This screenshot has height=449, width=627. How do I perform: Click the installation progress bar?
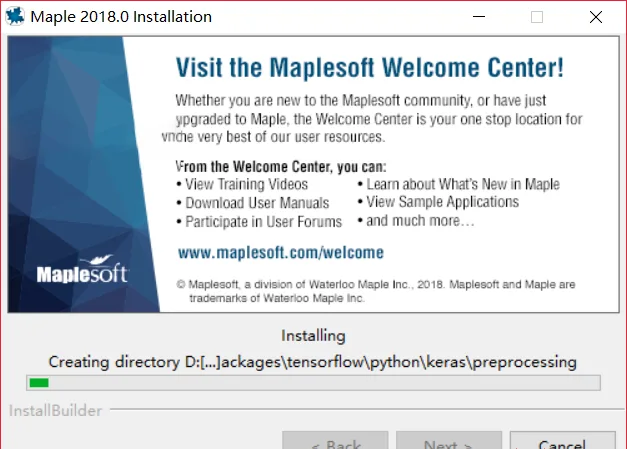tap(314, 383)
